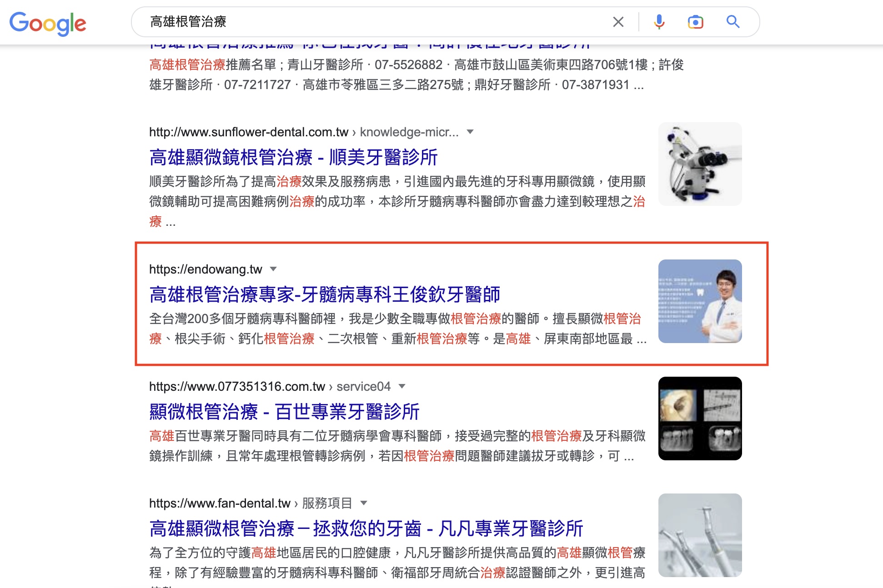Click the sunflower-dental.com.tw URL text
This screenshot has width=883, height=588.
coord(249,132)
